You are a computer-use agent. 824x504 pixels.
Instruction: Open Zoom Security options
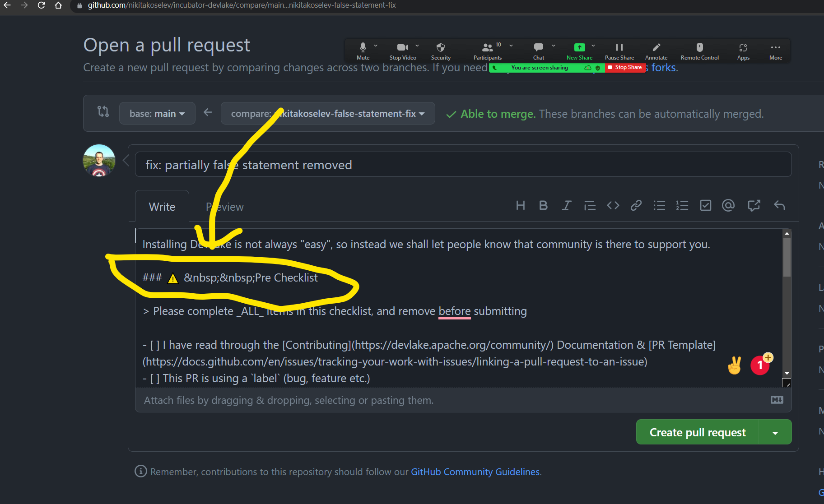tap(441, 51)
